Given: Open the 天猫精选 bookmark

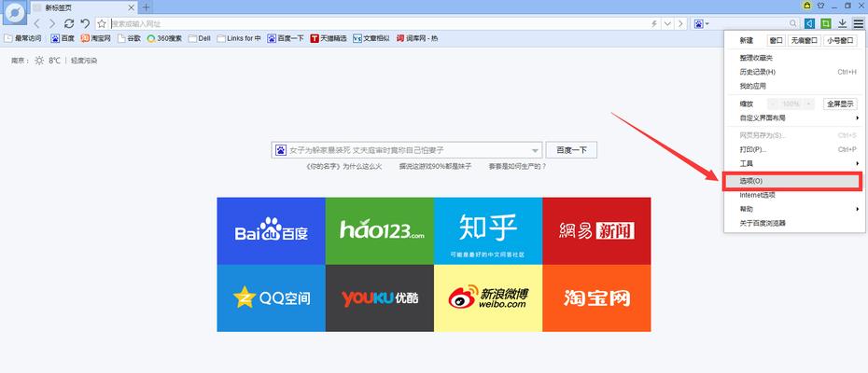Looking at the screenshot, I should 329,39.
